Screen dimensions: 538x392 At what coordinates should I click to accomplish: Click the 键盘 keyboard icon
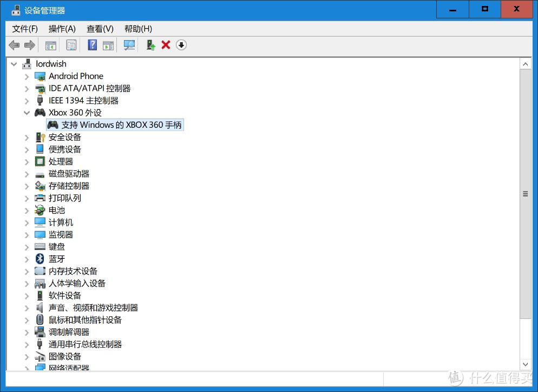pos(40,246)
